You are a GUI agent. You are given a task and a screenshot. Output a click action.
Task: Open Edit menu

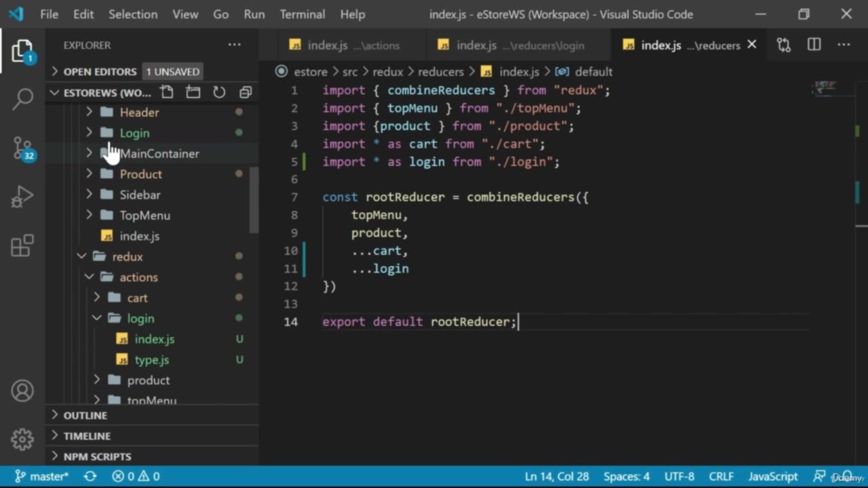click(83, 14)
